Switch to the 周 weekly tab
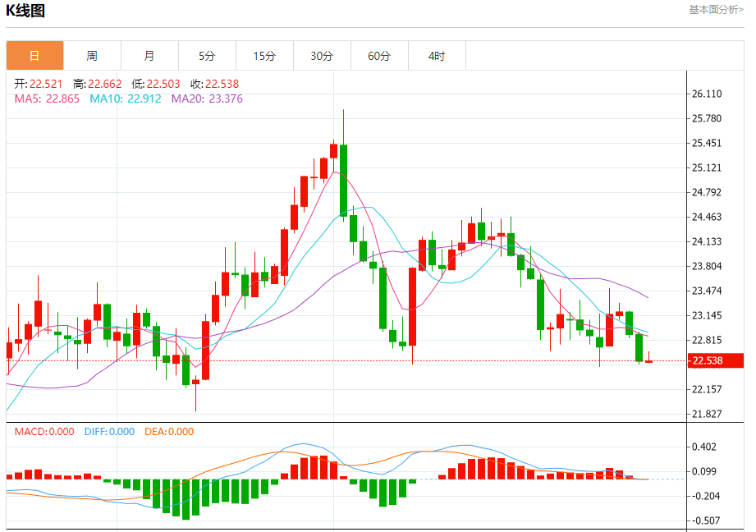Screen dimensions: 756x532 click(92, 56)
